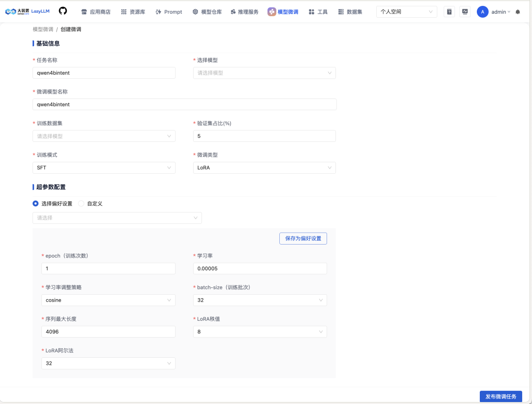Click the admin user avatar

[x=482, y=12]
